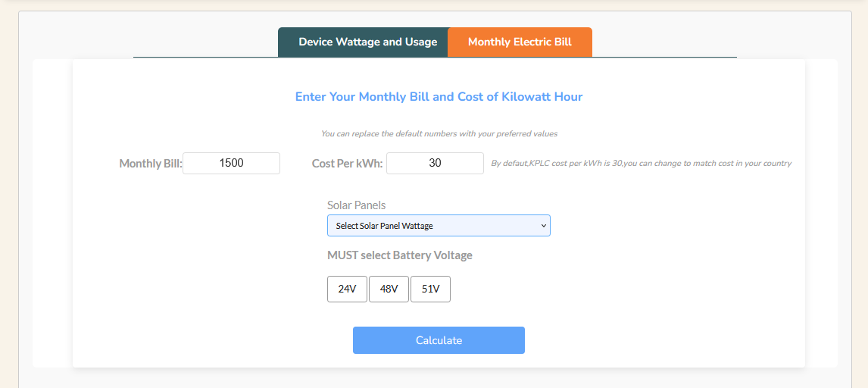The height and width of the screenshot is (388, 868).
Task: Click the 1500 value in Monthly Bill
Action: [232, 163]
